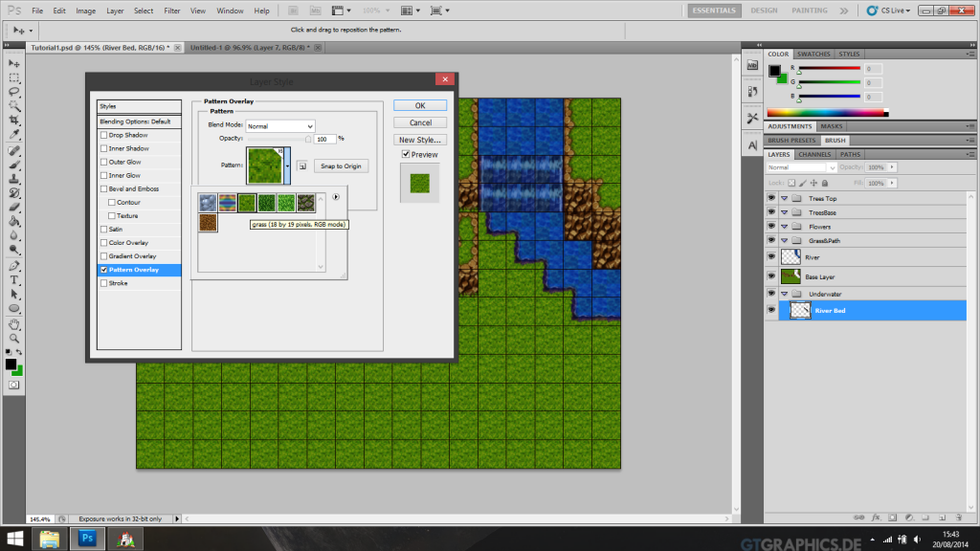Select the Brush tool
The height and width of the screenshot is (551, 980).
13,165
